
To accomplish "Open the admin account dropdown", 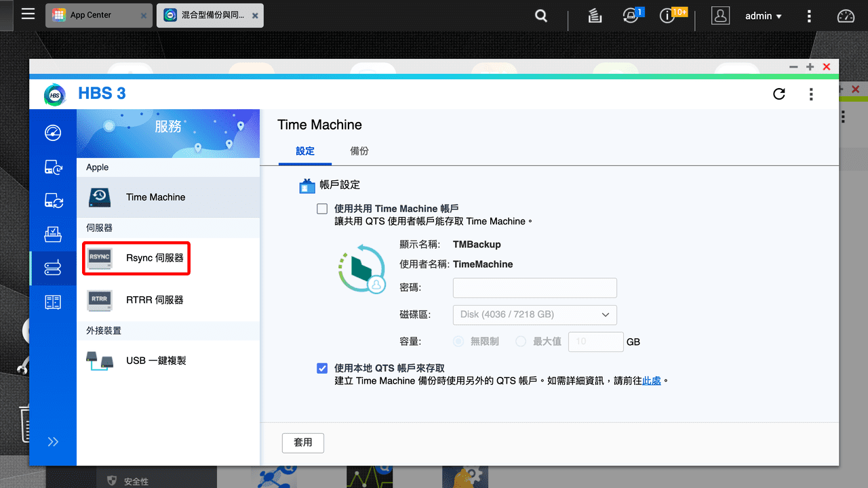I will click(x=764, y=15).
